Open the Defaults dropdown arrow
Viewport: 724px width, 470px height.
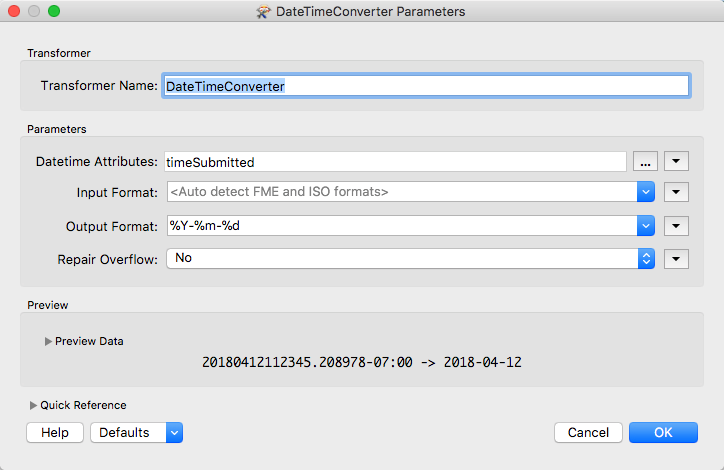click(174, 433)
